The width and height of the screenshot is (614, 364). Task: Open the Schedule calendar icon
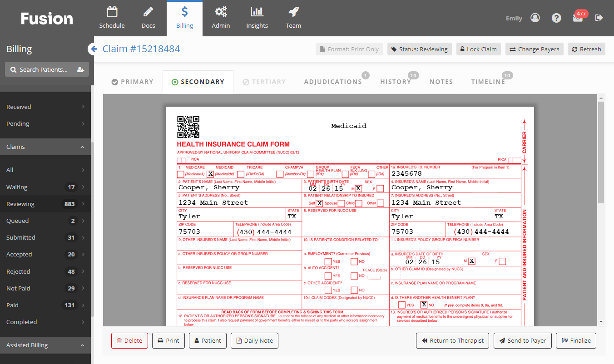112,12
